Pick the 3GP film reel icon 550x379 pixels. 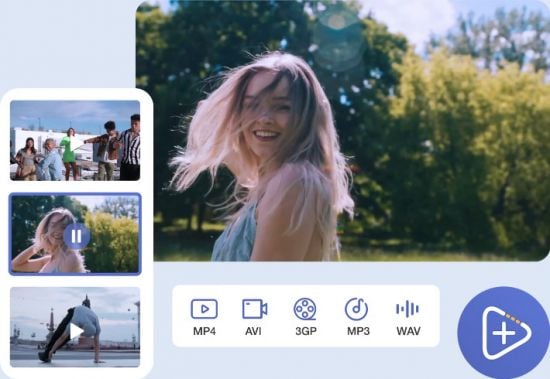(x=305, y=309)
